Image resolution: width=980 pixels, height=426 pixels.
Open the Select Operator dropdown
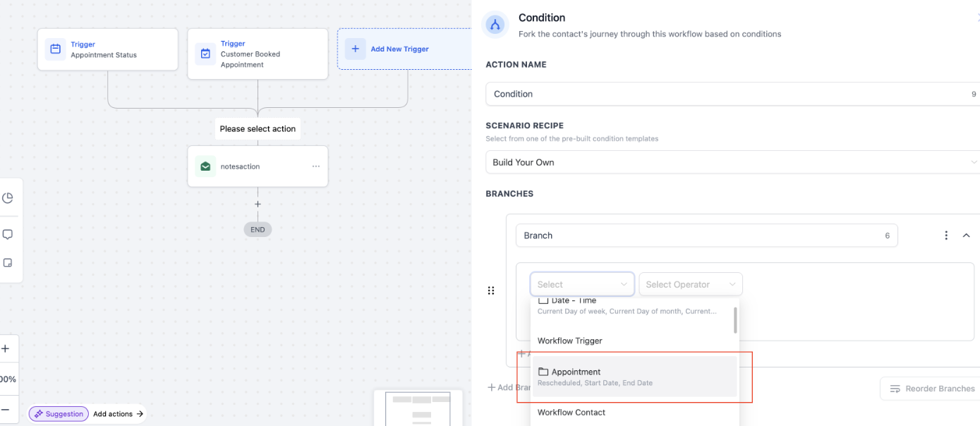690,284
